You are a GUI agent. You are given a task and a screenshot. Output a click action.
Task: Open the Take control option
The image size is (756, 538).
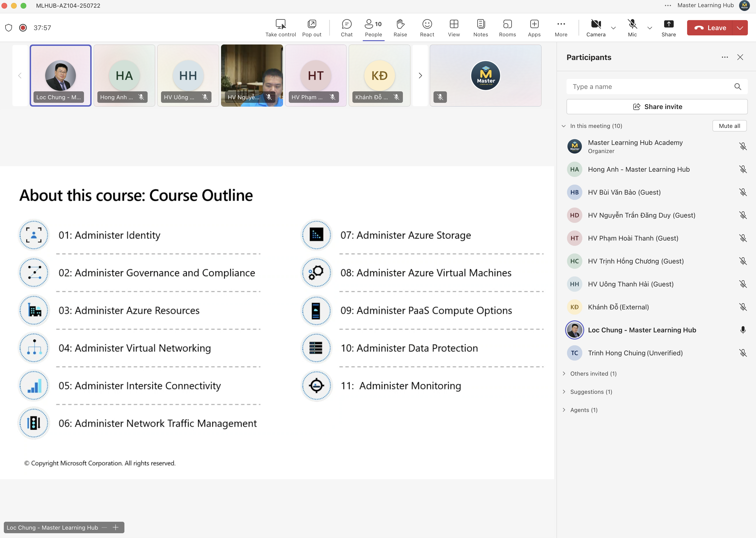280,28
